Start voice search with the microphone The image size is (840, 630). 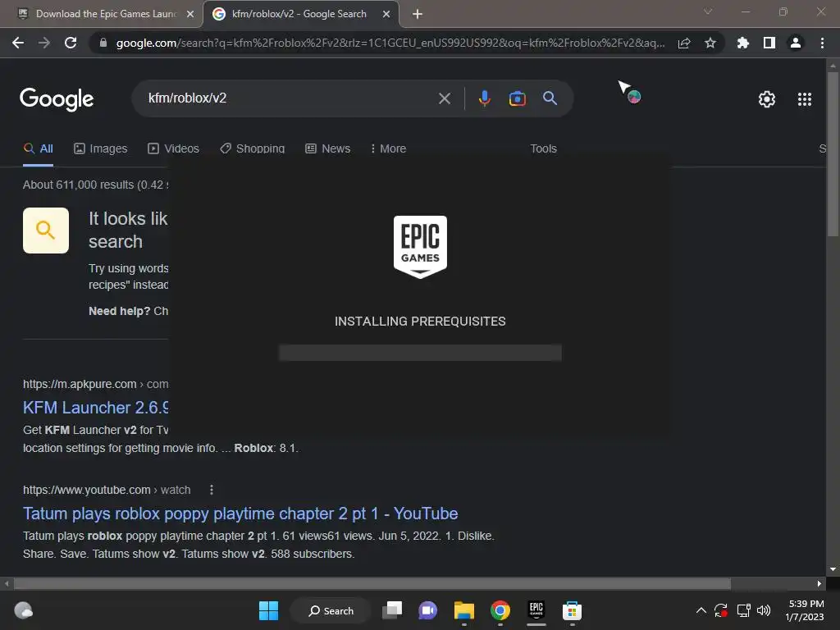click(484, 98)
